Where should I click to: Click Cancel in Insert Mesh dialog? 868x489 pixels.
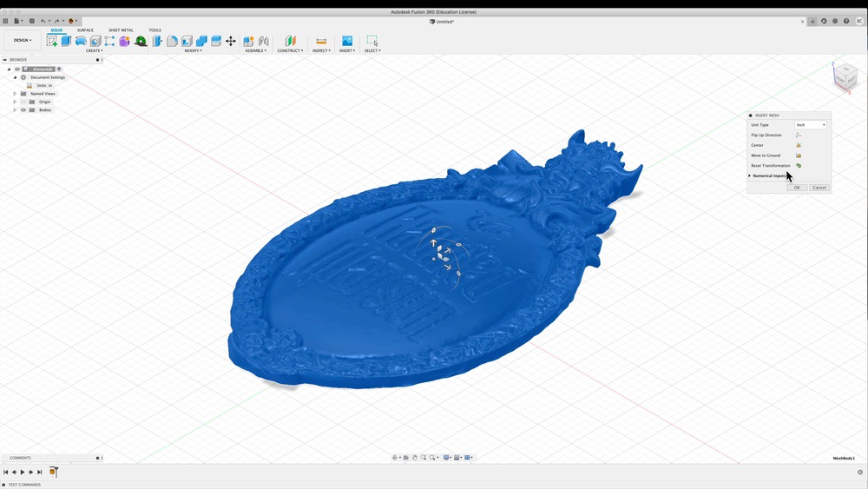coord(819,188)
